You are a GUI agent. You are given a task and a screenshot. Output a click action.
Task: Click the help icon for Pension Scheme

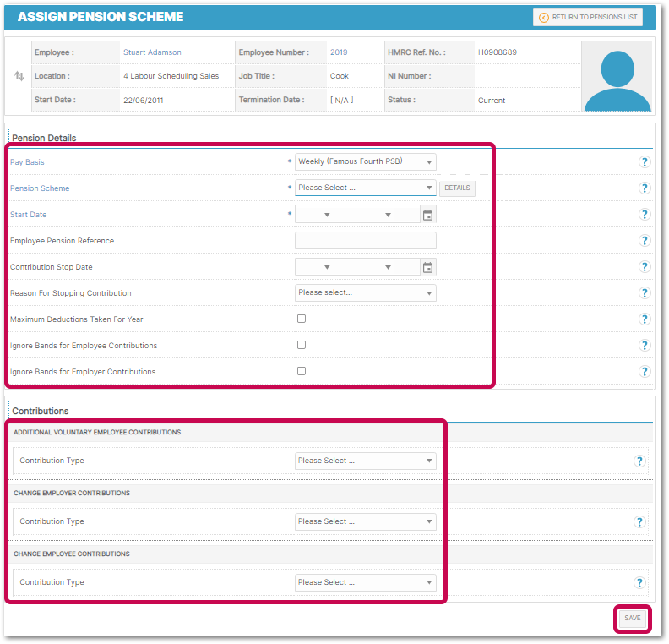pos(645,188)
